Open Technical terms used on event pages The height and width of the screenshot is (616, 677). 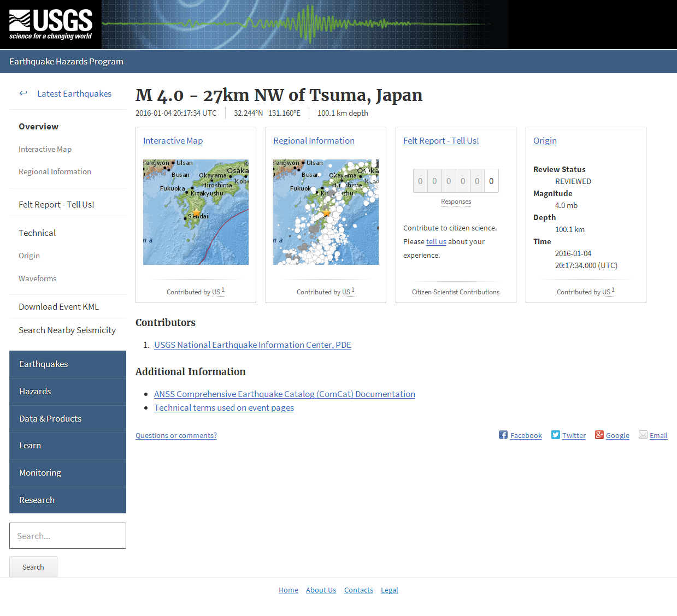(x=224, y=408)
